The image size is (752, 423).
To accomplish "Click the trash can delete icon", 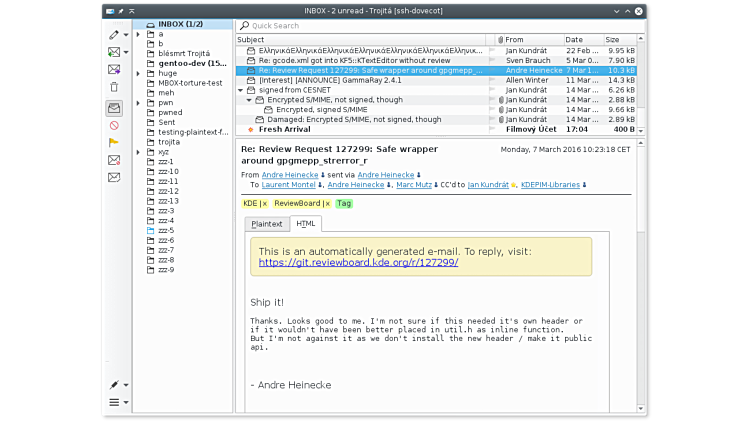I will coord(114,88).
